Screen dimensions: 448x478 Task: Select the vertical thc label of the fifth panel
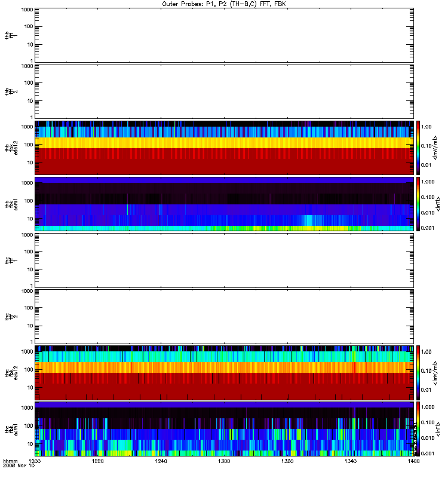11,261
